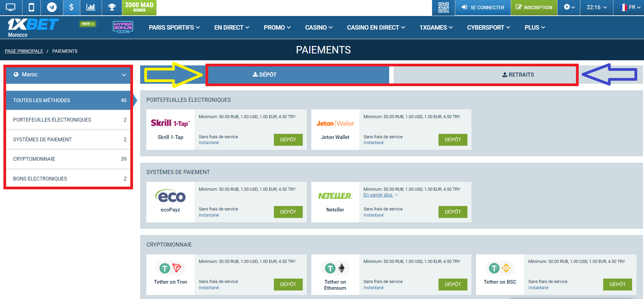Click DÉPÔT button for Neteller
This screenshot has width=644, height=299.
pyautogui.click(x=453, y=212)
